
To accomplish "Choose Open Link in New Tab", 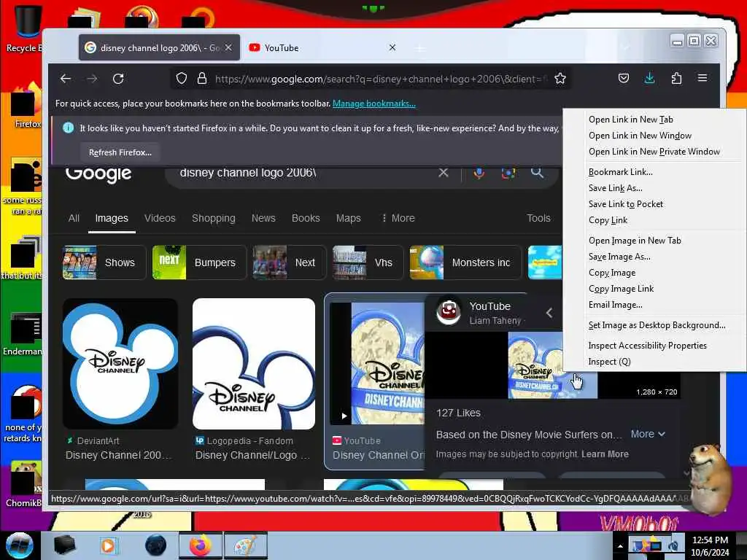I will (x=631, y=120).
